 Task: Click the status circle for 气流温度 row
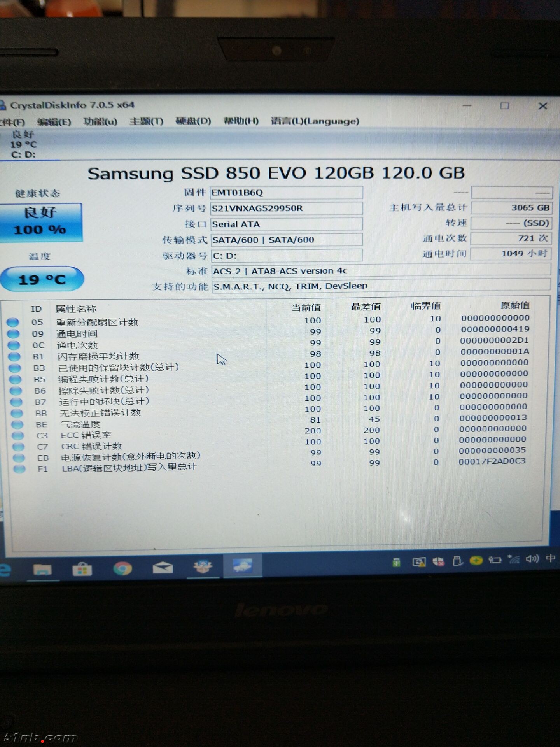17,424
